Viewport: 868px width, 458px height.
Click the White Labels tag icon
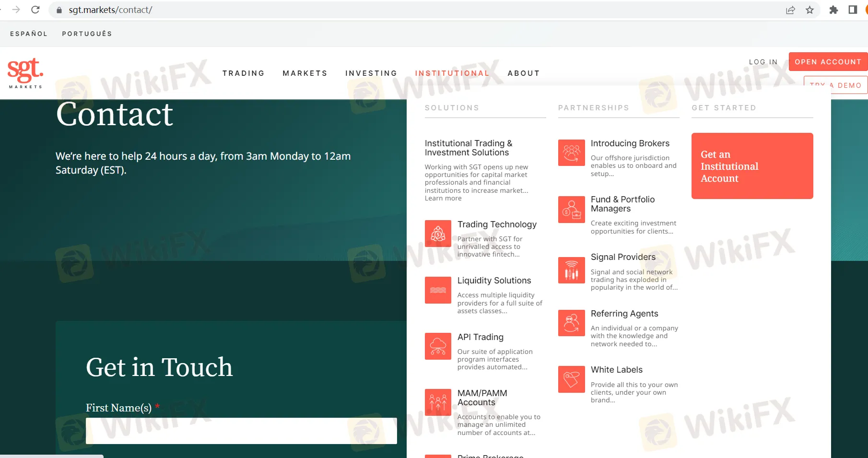[572, 379]
